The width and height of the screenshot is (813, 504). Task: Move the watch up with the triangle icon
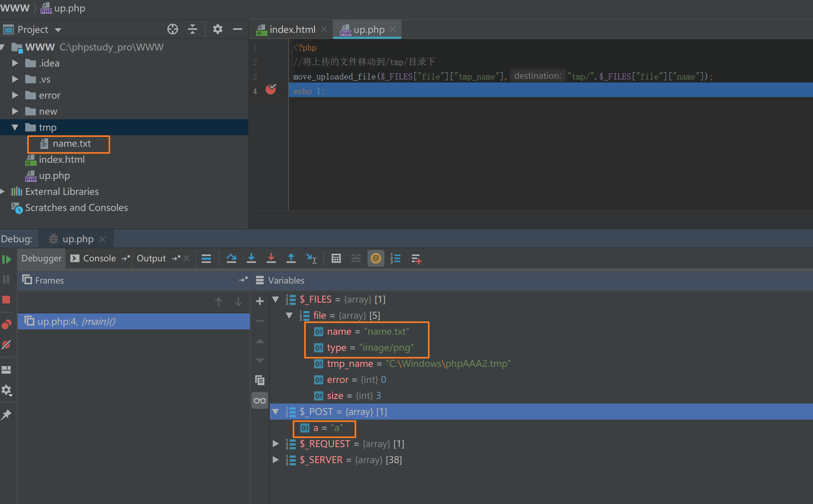tap(260, 341)
